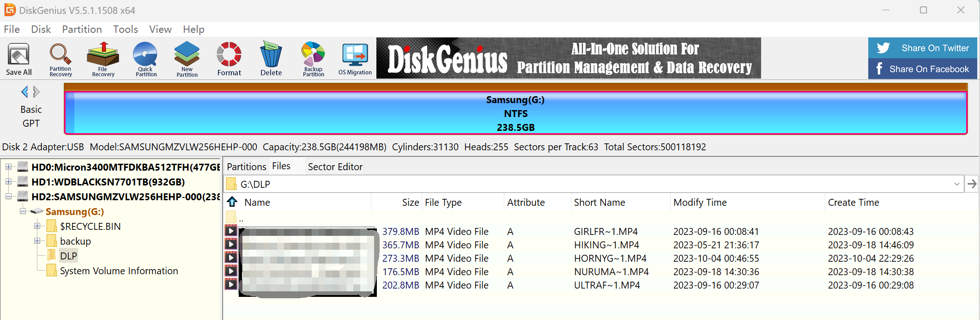Select the ULTRAF~1.MP4 video file icon
The width and height of the screenshot is (980, 320).
pyautogui.click(x=231, y=284)
